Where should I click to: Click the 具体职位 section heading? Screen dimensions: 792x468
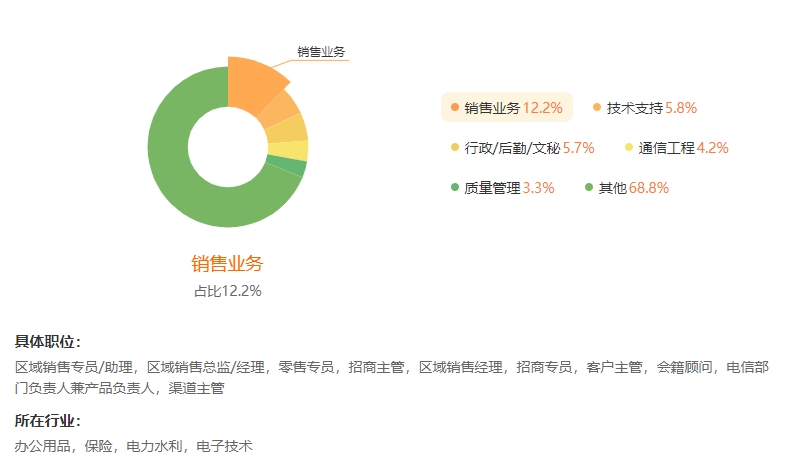47,342
